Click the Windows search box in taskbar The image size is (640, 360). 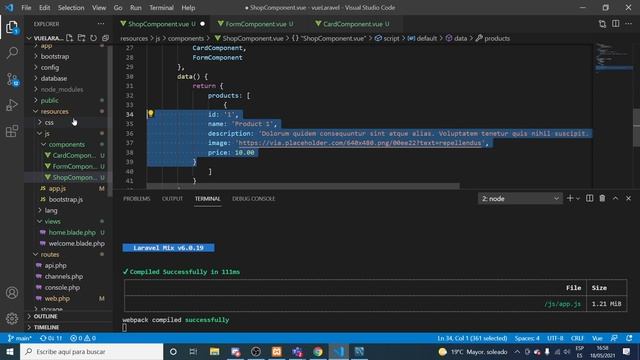91,351
